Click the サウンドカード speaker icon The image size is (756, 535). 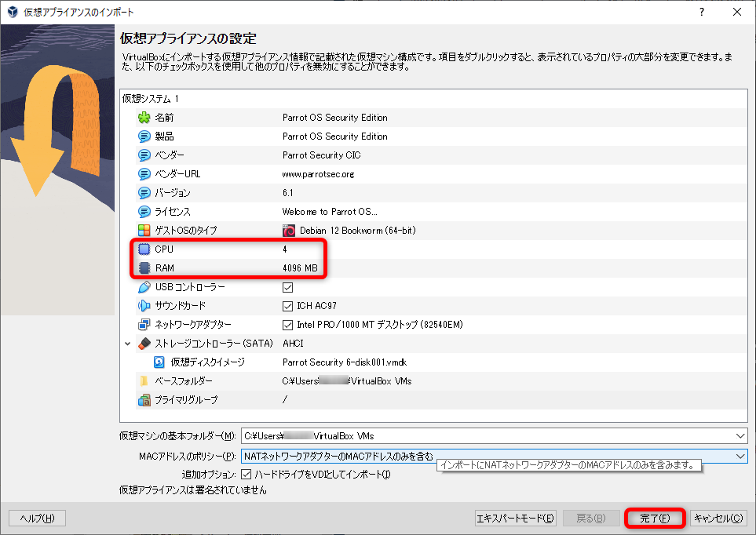[x=144, y=306]
